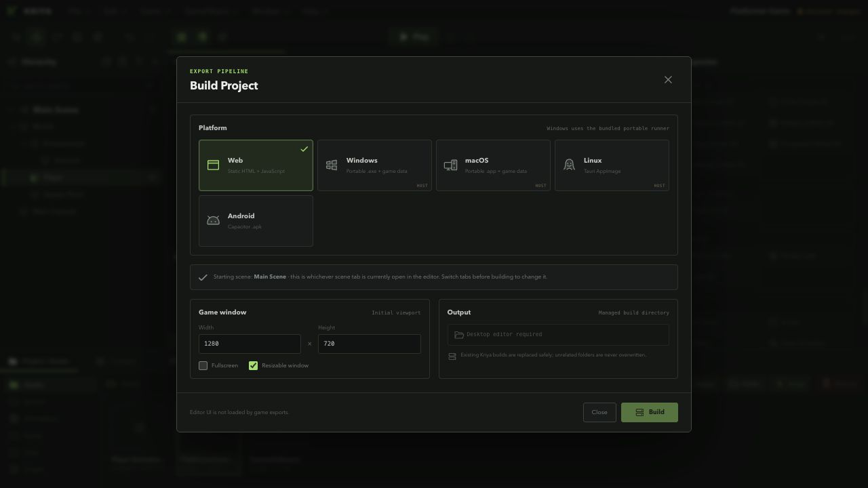Viewport: 868px width, 488px height.
Task: Select the Linux penguin platform icon
Action: tap(569, 165)
